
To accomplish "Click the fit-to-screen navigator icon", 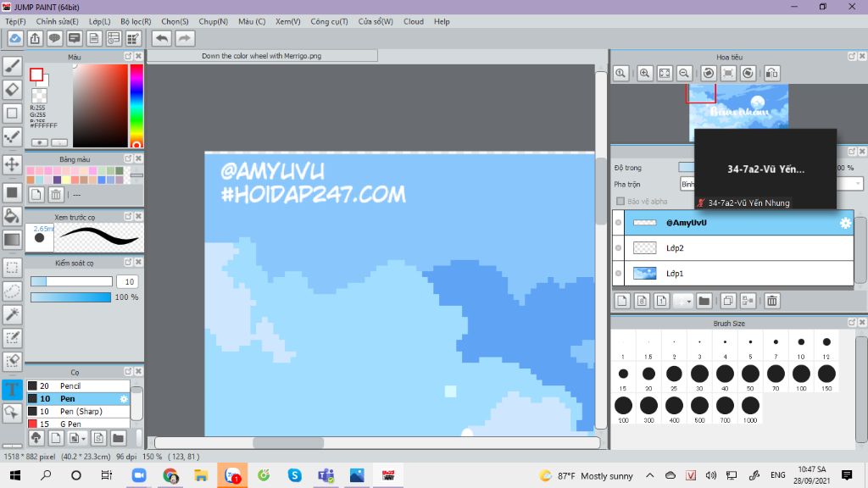I will (x=665, y=73).
